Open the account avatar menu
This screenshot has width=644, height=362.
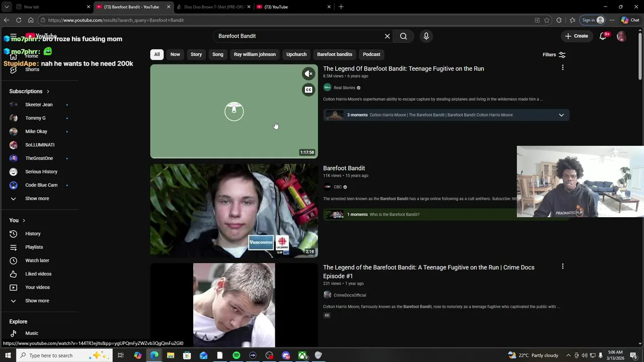tap(621, 36)
